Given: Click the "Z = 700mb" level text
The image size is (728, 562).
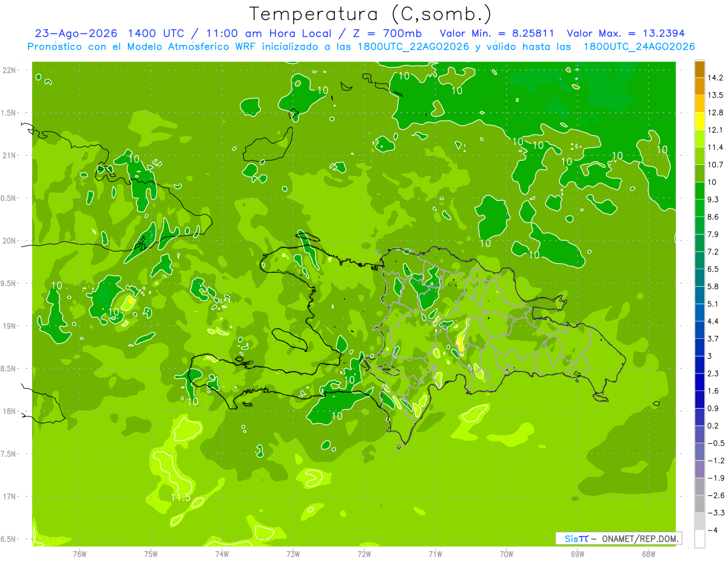Looking at the screenshot, I should pyautogui.click(x=386, y=33).
